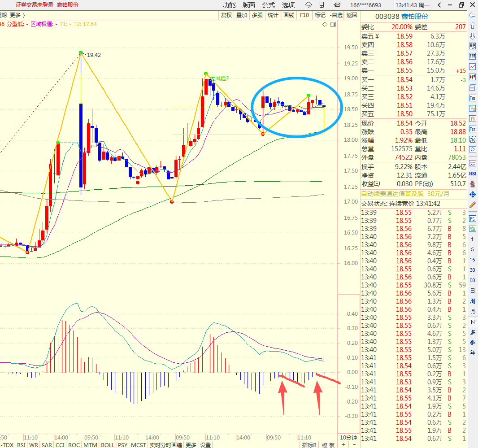
Task: Switch to the intraday line chart icon
Action: click(472, 67)
